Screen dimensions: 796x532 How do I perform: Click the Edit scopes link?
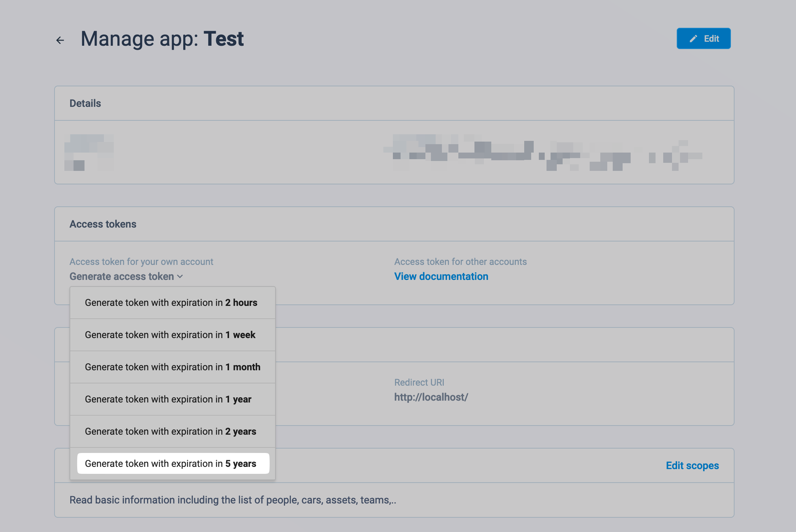pos(692,466)
